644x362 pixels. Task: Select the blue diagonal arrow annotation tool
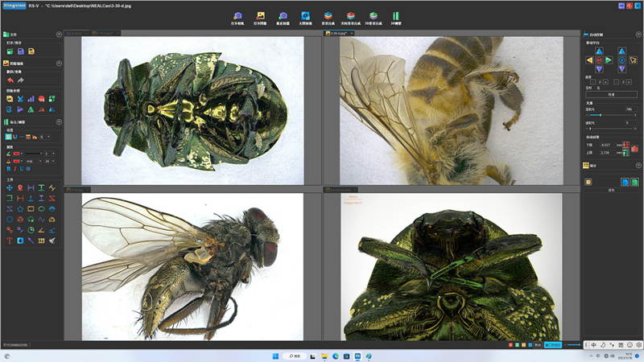coord(31,241)
